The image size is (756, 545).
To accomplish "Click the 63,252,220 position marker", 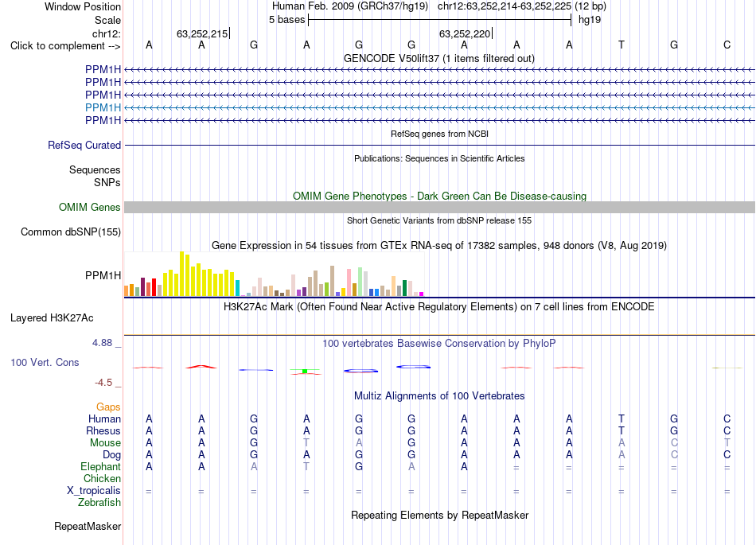I will pos(466,33).
